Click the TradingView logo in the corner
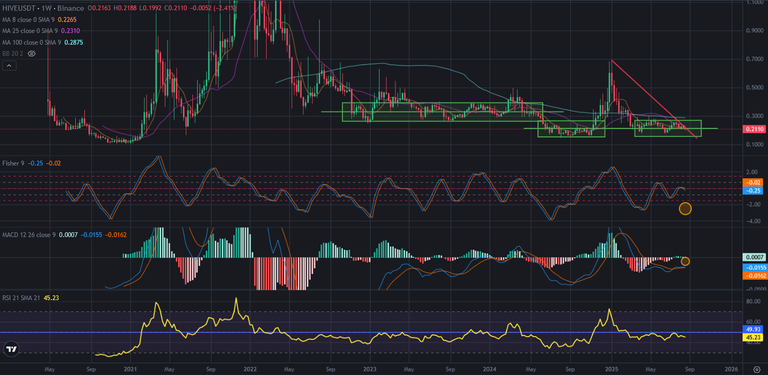 [10, 350]
